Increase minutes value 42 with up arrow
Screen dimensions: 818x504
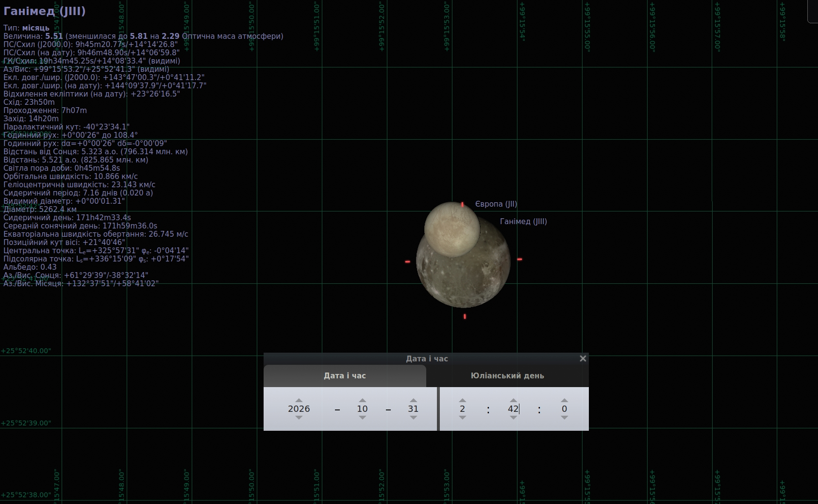tap(513, 401)
